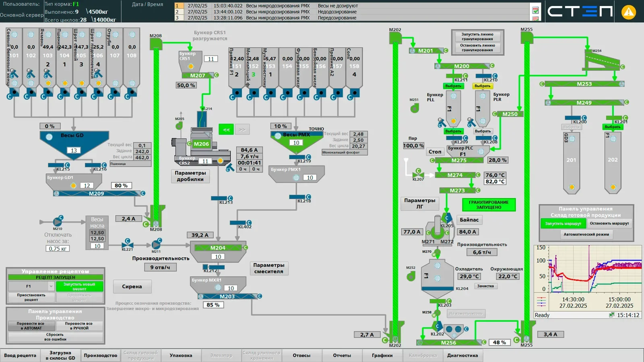The image size is (644, 362).
Task: Click the 6,6 т/ч productivity value
Action: point(482,252)
